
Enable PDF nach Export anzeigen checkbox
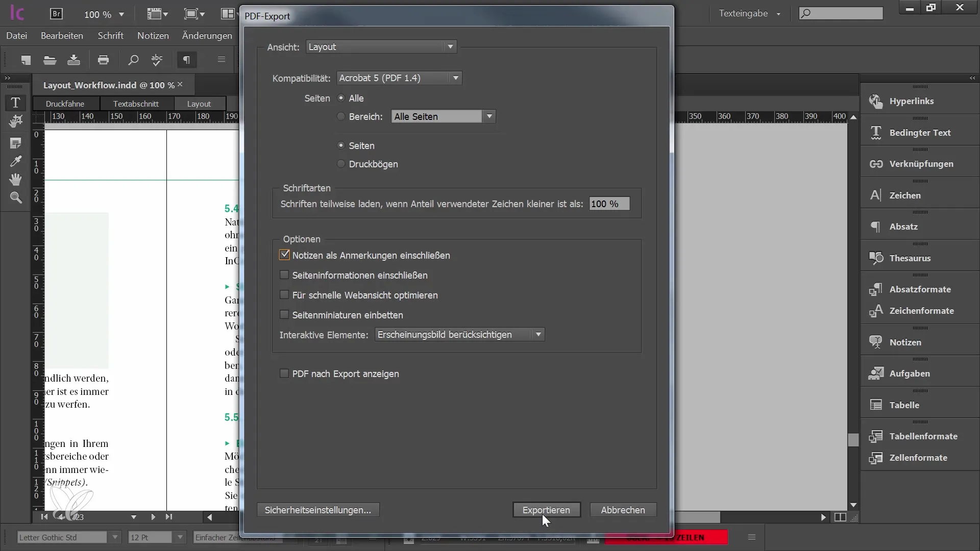tap(284, 373)
